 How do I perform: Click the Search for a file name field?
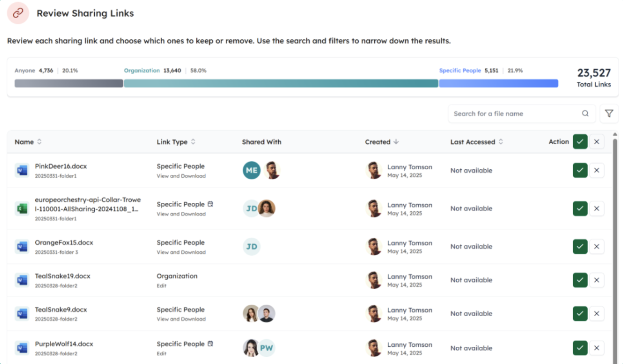tap(522, 114)
